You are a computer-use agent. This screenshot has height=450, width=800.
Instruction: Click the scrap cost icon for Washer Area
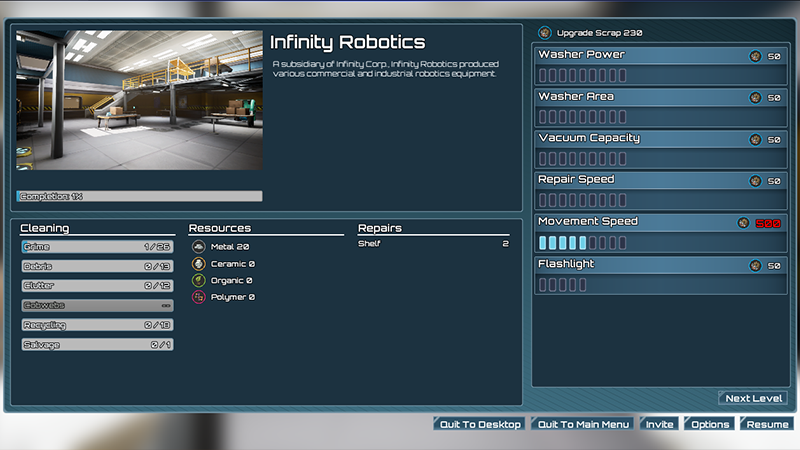tap(755, 97)
